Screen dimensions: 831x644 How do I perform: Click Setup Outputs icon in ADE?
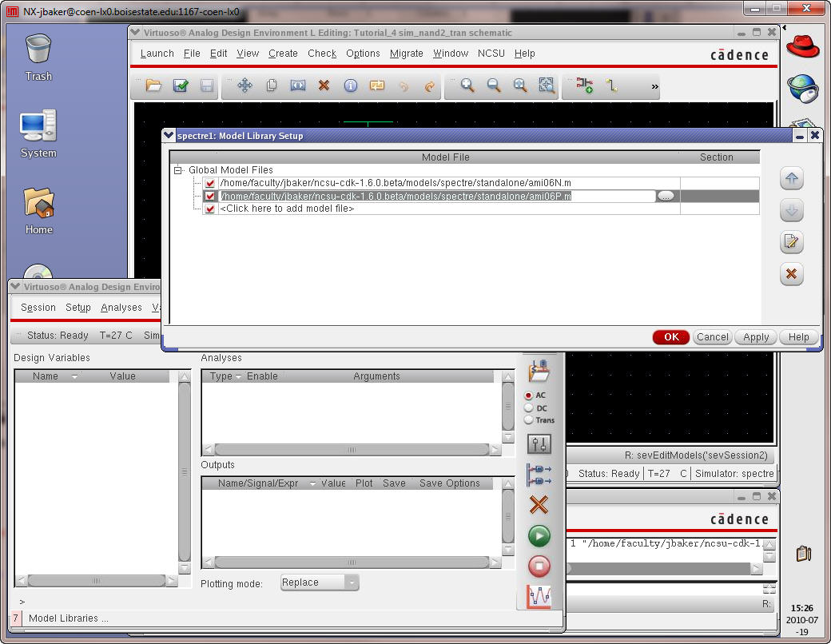(x=539, y=475)
